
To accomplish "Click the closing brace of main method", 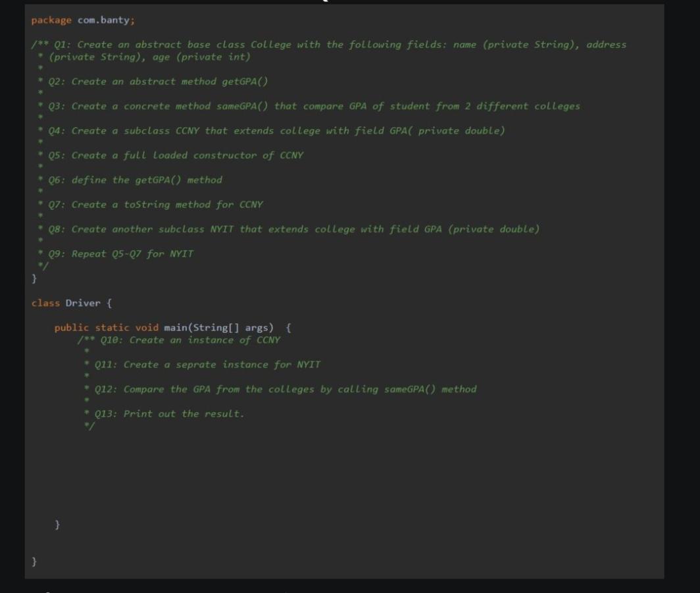I will [x=57, y=525].
